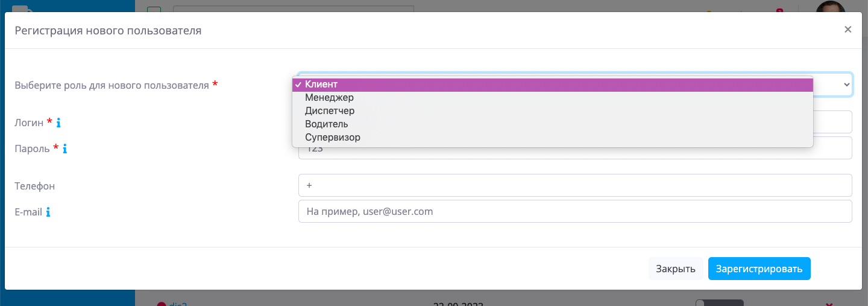Click into the E-mail input field

pos(574,212)
